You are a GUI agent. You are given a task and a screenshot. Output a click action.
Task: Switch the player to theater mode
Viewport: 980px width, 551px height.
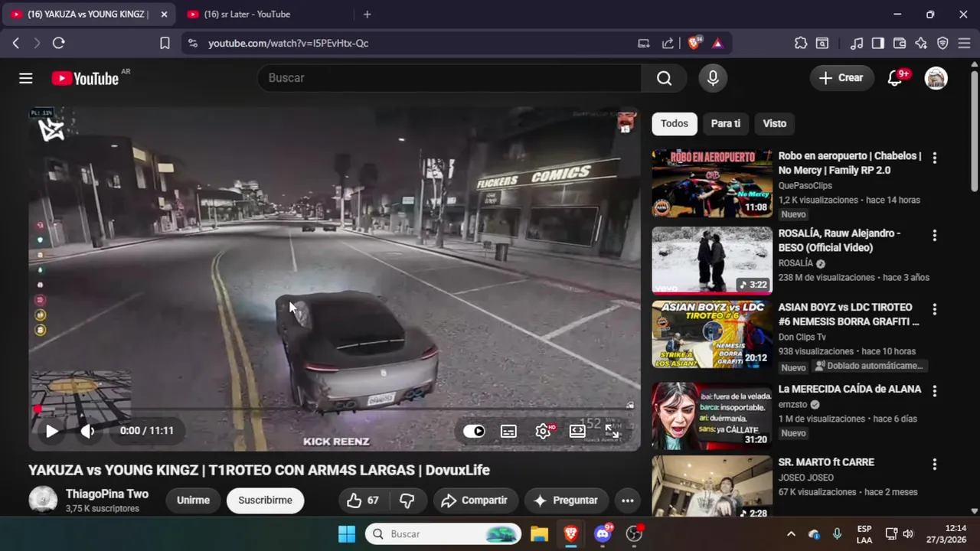577,431
